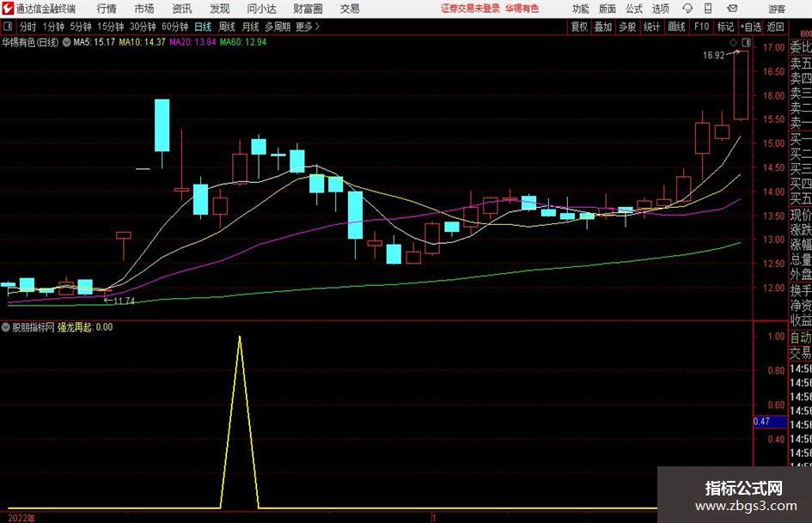Image resolution: width=812 pixels, height=523 pixels.
Task: Click the 华锡有色(日线) chart title
Action: point(30,42)
